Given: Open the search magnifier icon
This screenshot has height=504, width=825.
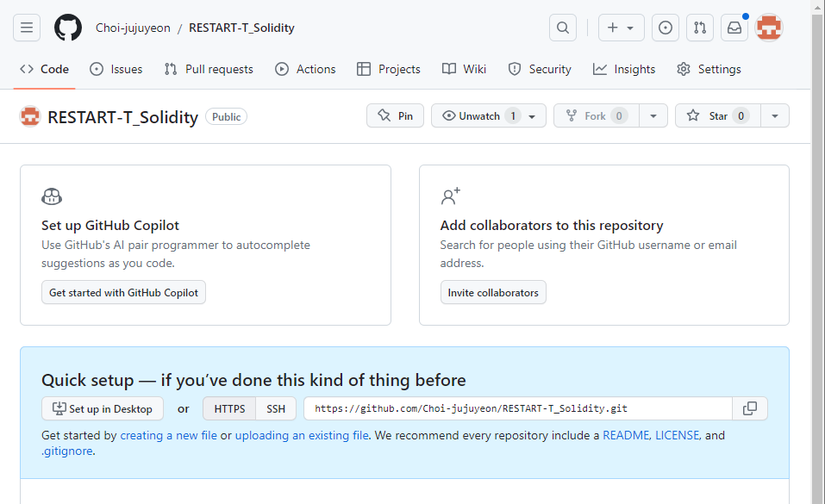Looking at the screenshot, I should (x=562, y=28).
